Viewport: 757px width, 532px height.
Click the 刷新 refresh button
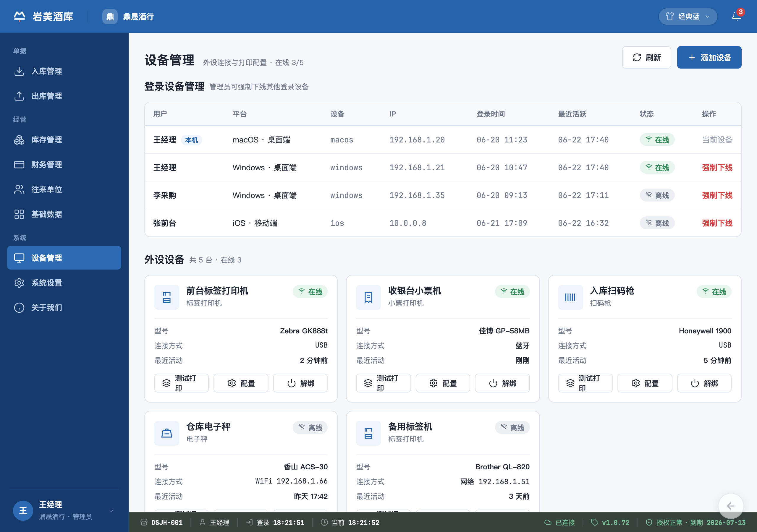[x=646, y=57]
